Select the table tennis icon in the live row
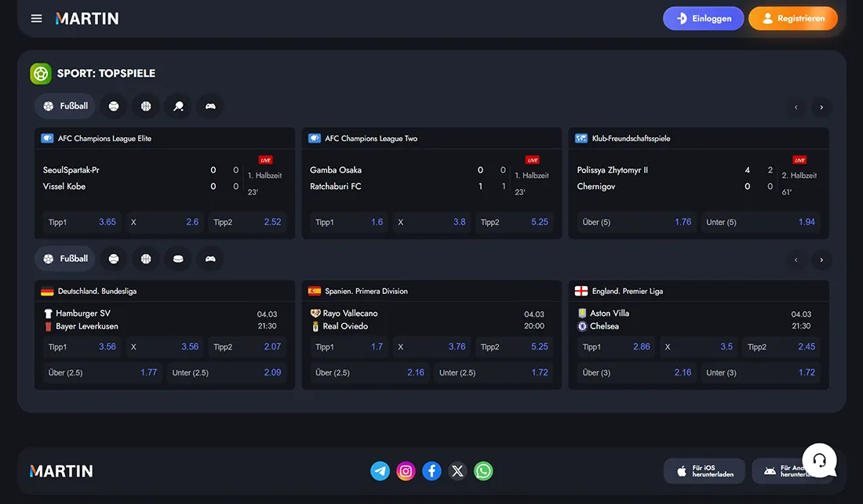Screen dimensions: 863x504 point(178,106)
